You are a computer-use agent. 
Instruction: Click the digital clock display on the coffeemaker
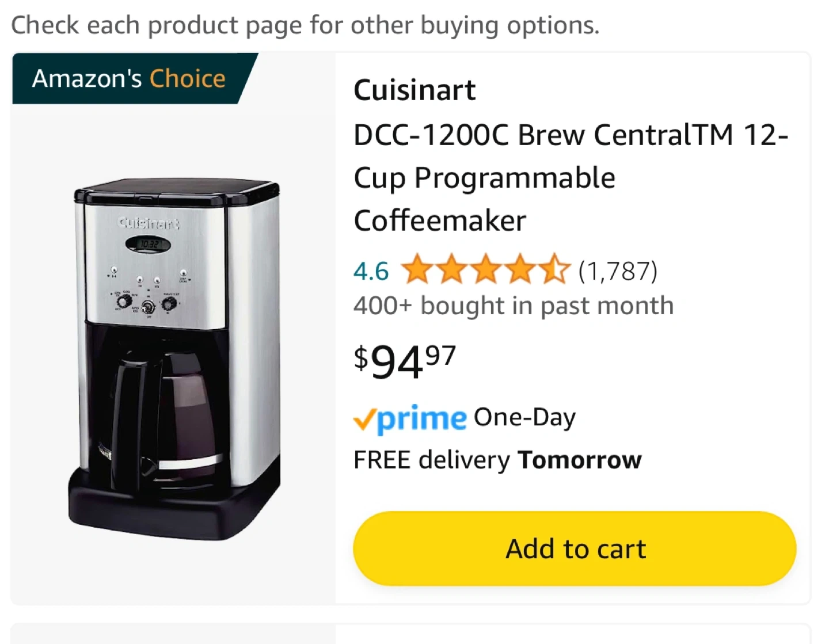click(149, 245)
